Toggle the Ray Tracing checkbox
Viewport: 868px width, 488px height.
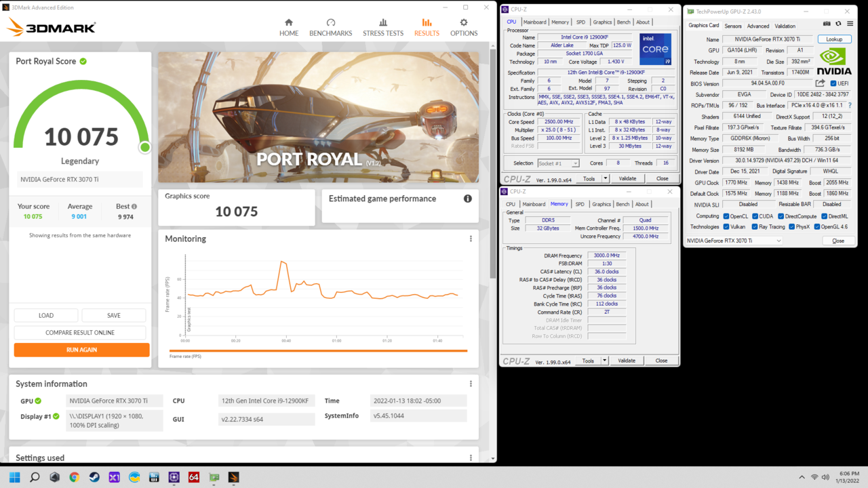click(755, 227)
